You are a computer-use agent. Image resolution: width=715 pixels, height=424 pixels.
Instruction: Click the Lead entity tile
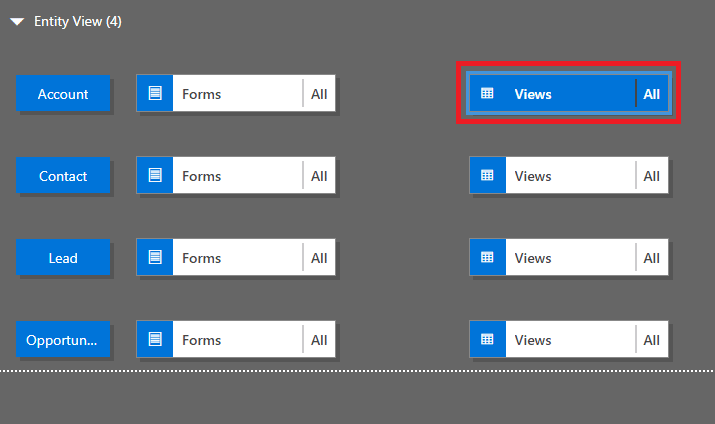[x=63, y=258]
